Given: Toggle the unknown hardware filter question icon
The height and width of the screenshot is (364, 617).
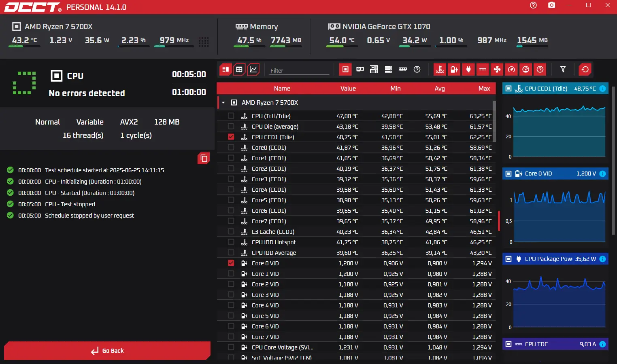Looking at the screenshot, I should pos(417,69).
